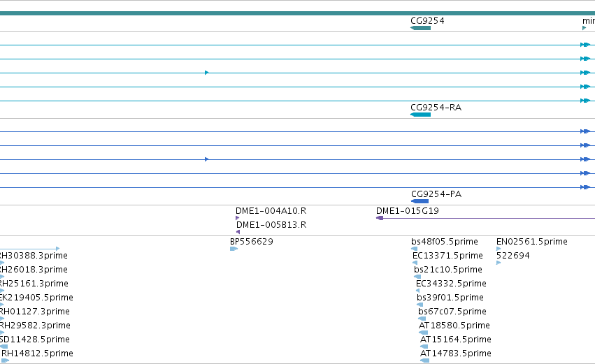This screenshot has width=595, height=364.
Task: Select the RH30388.3prime EST label
Action: click(x=34, y=256)
